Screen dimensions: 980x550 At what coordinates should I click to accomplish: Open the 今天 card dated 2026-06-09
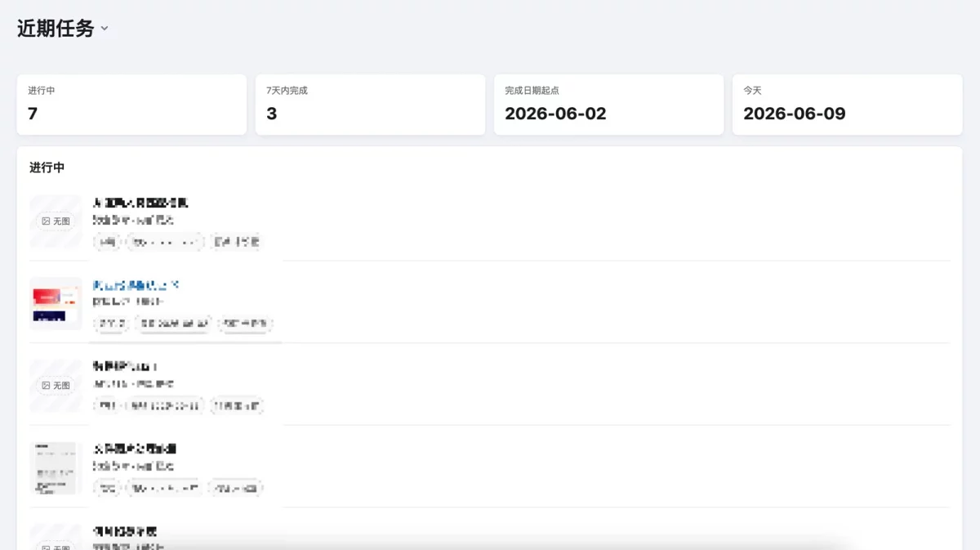point(847,105)
